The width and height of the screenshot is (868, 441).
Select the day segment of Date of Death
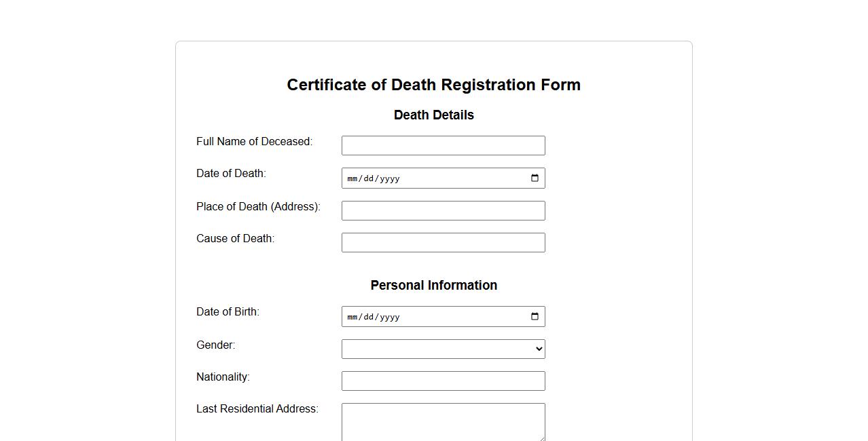(x=369, y=178)
